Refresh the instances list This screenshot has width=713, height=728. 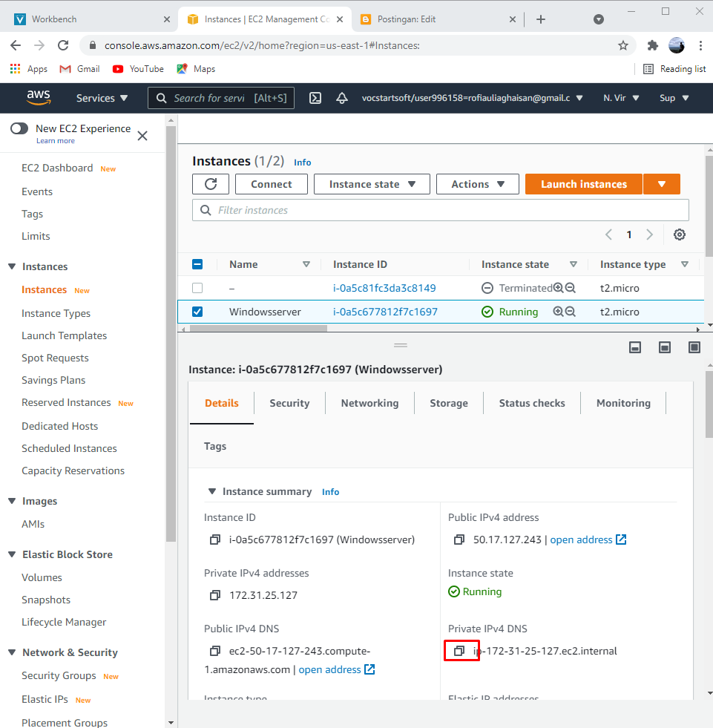211,184
